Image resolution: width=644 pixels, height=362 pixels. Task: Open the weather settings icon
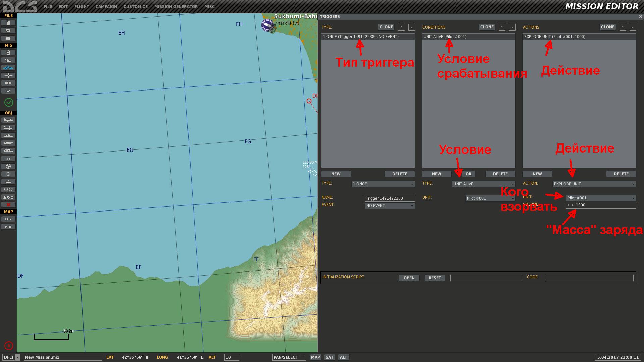[8, 60]
